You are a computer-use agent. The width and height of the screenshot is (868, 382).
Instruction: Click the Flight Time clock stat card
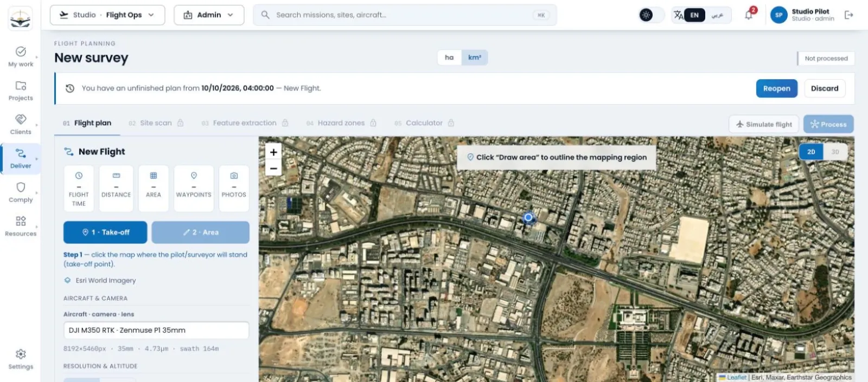pos(79,189)
